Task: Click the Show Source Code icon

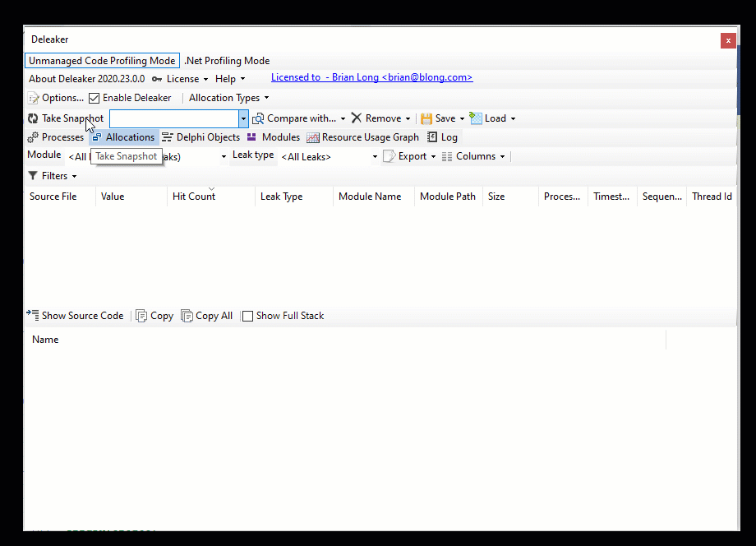Action: pyautogui.click(x=33, y=316)
